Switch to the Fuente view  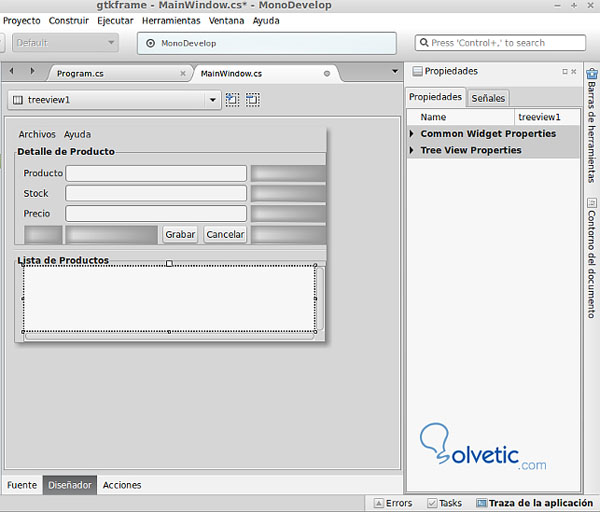[22, 485]
